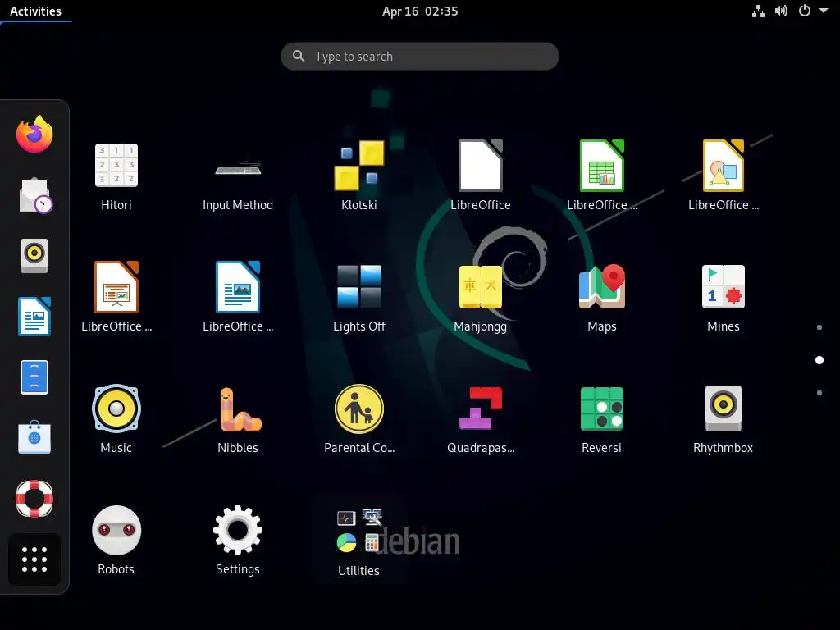
Task: Open LibreOffice Writer from the dock
Action: click(34, 316)
